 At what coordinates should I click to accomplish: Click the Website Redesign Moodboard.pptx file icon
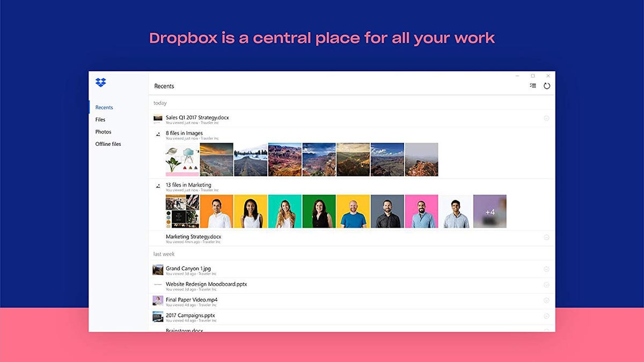tap(158, 285)
